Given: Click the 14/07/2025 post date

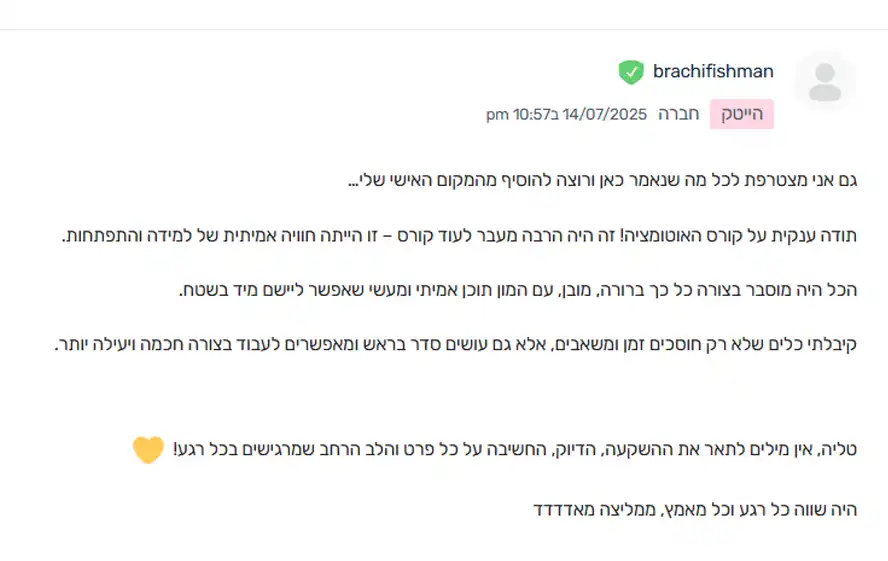Looking at the screenshot, I should (604, 114).
